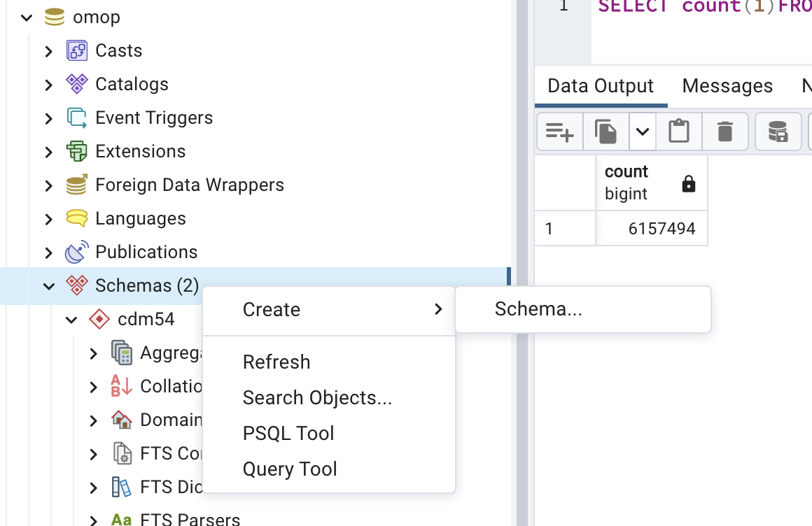Expand the Catalogs tree node
The height and width of the screenshot is (526, 812).
[x=48, y=85]
